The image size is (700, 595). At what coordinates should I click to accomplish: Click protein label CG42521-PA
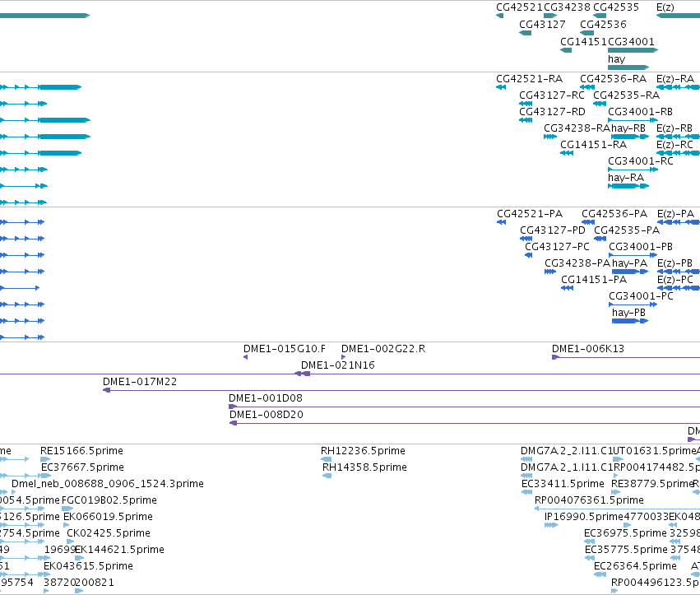point(530,214)
